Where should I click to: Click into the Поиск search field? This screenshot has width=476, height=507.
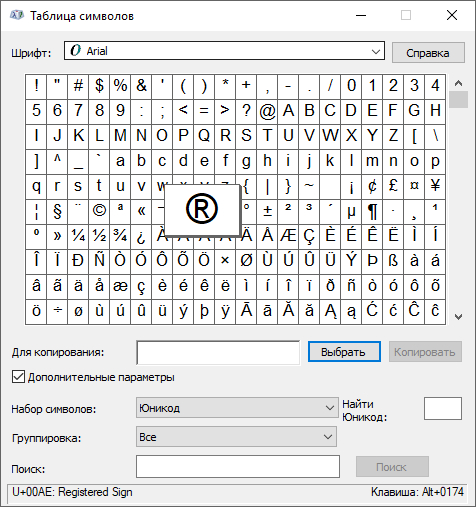238,466
